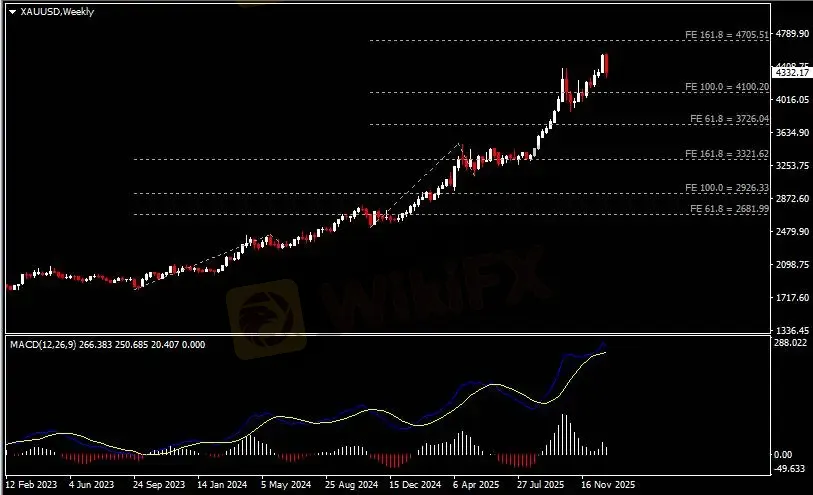Click the 1717.60 price axis value
Viewport: 813px width, 495px height.
coord(792,298)
